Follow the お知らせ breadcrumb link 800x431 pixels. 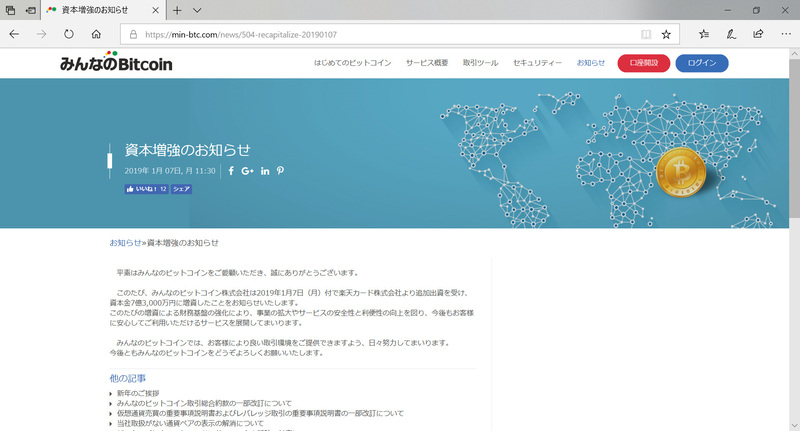(x=126, y=243)
